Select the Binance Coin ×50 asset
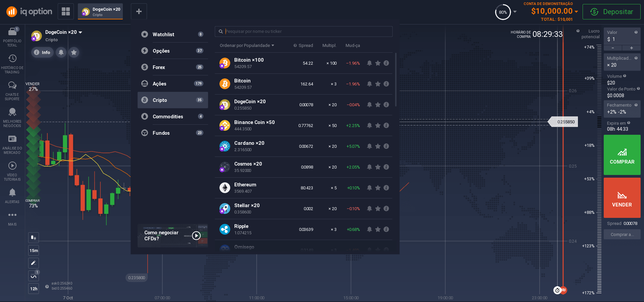This screenshot has width=644, height=302. coord(303,125)
